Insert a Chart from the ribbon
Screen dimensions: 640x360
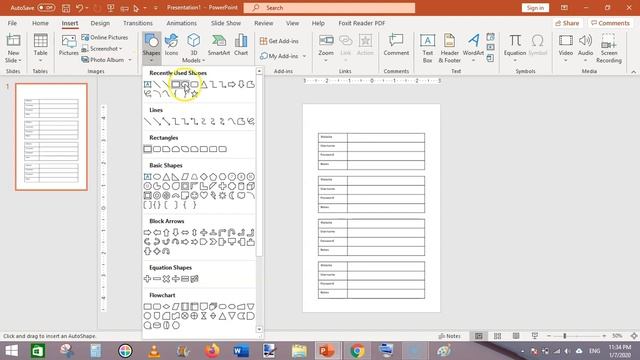[241, 45]
